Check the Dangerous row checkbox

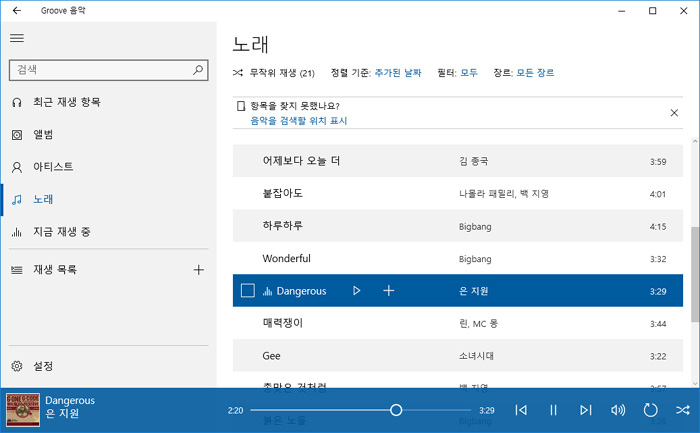(x=248, y=291)
